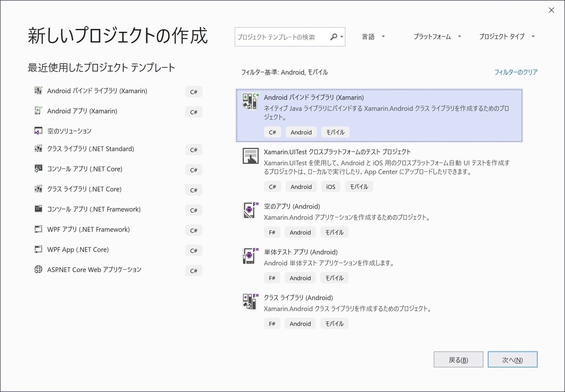Screen dimensions: 565x392
Task: Click the 戻る button
Action: 458,359
